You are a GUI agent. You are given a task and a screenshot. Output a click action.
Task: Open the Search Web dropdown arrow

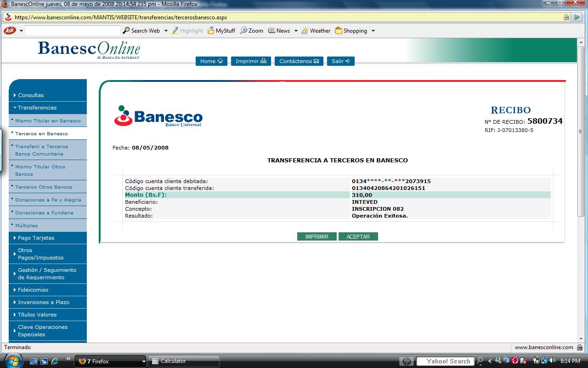[x=166, y=31]
